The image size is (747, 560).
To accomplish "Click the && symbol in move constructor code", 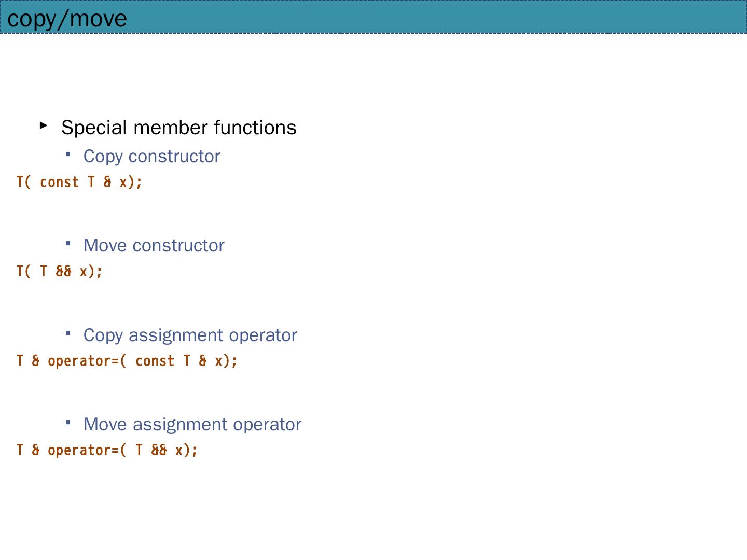I will [63, 271].
